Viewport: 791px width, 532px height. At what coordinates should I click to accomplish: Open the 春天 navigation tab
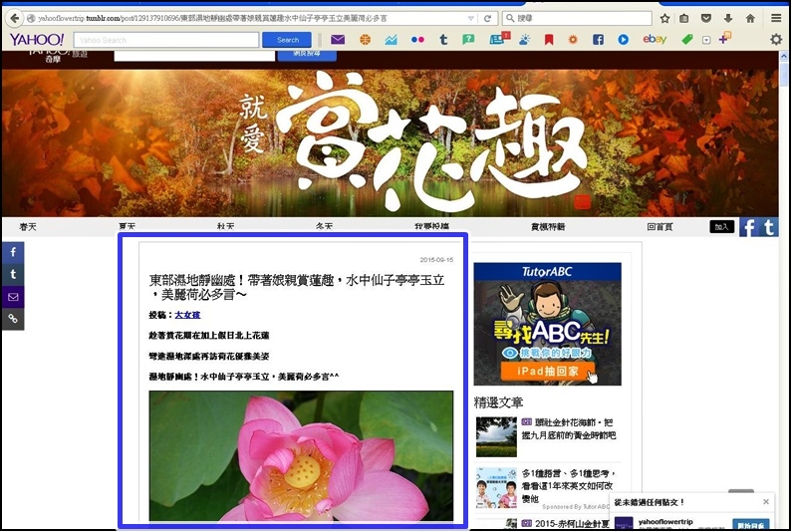[28, 227]
